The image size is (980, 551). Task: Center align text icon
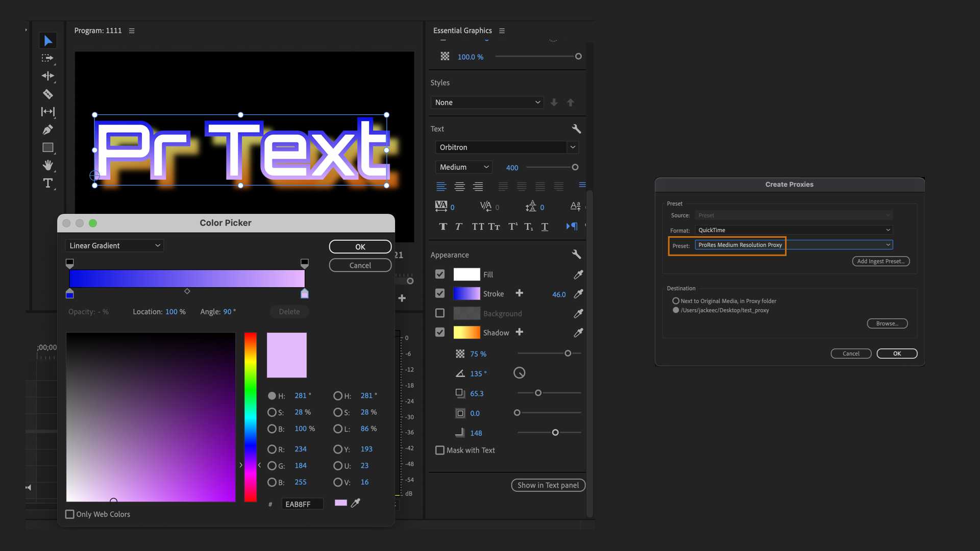(x=459, y=187)
